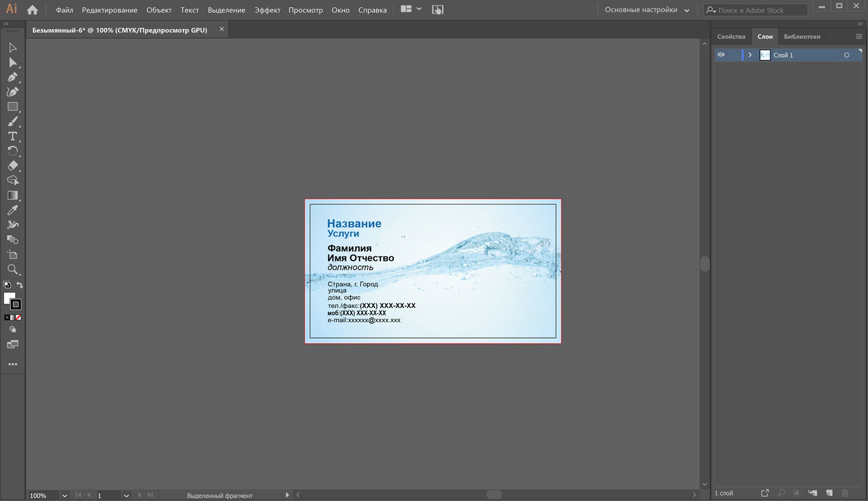Click target circle for Слой 1

point(847,55)
